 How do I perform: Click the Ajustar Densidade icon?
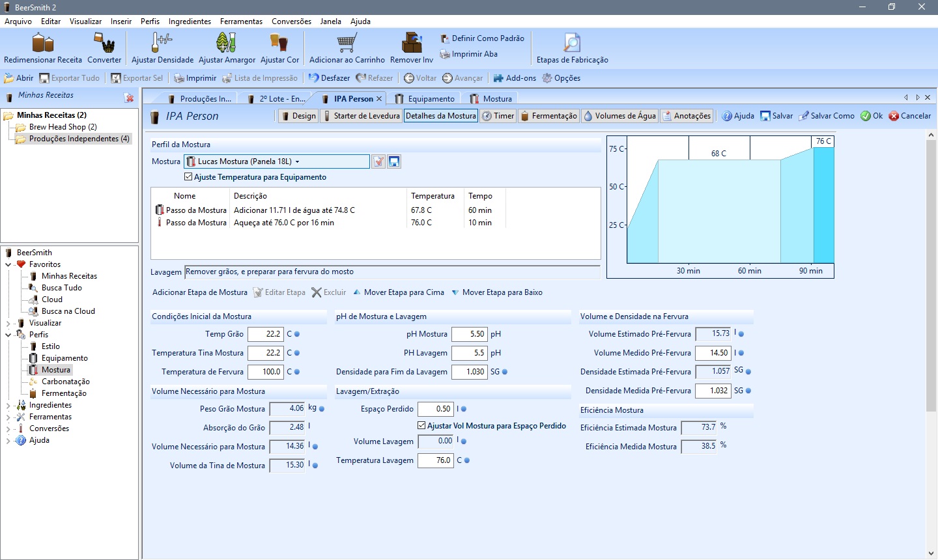[162, 43]
